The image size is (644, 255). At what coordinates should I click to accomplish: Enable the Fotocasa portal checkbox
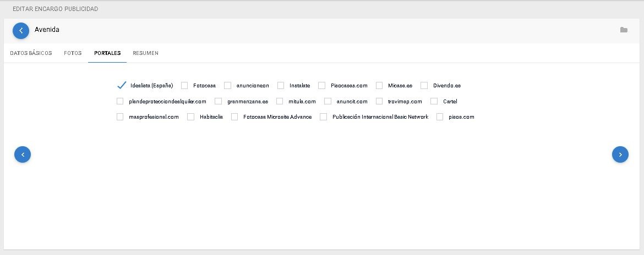[x=184, y=86]
